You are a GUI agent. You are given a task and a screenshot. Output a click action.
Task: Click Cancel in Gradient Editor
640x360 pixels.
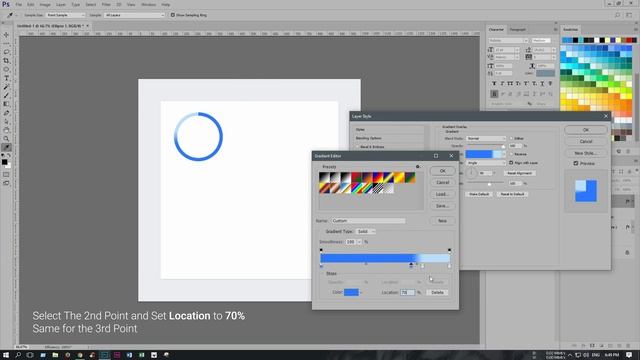tap(442, 182)
